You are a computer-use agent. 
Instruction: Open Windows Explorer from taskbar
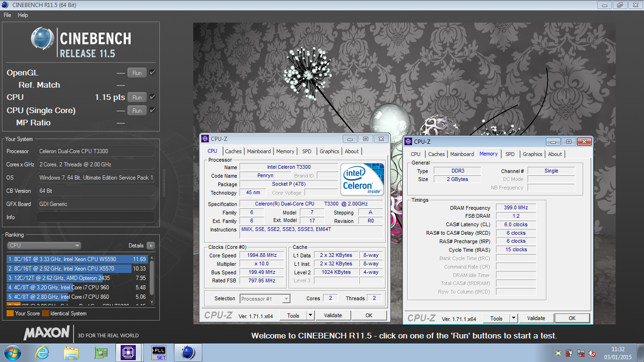click(x=72, y=353)
